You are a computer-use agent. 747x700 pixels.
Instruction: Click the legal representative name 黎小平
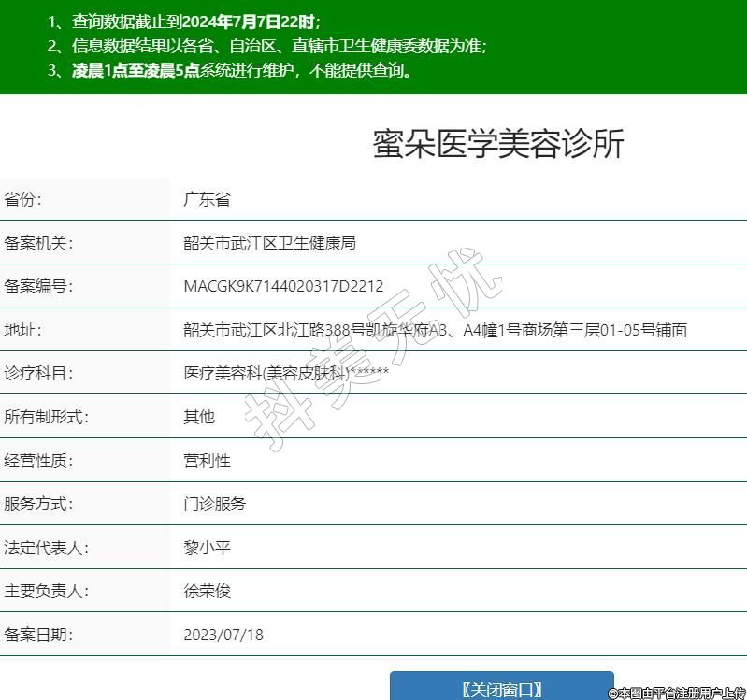click(x=207, y=548)
